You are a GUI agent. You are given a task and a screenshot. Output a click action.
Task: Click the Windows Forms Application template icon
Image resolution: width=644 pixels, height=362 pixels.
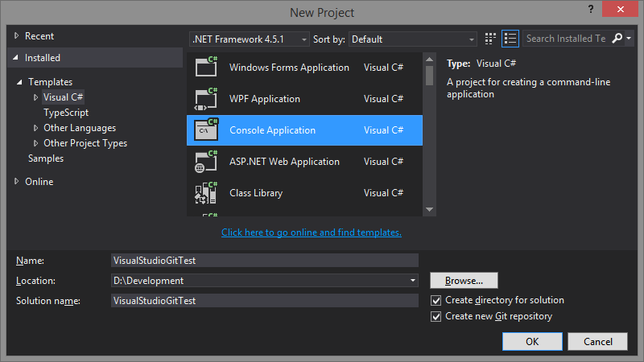[x=206, y=67]
